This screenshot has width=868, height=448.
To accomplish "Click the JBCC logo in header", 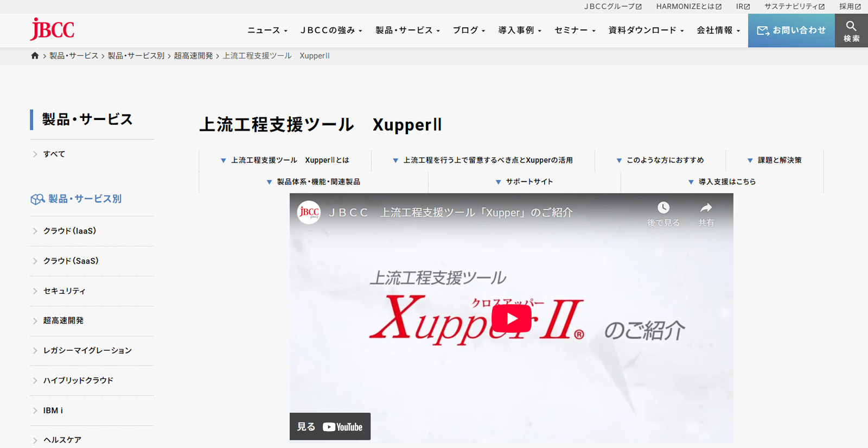I will coord(53,29).
